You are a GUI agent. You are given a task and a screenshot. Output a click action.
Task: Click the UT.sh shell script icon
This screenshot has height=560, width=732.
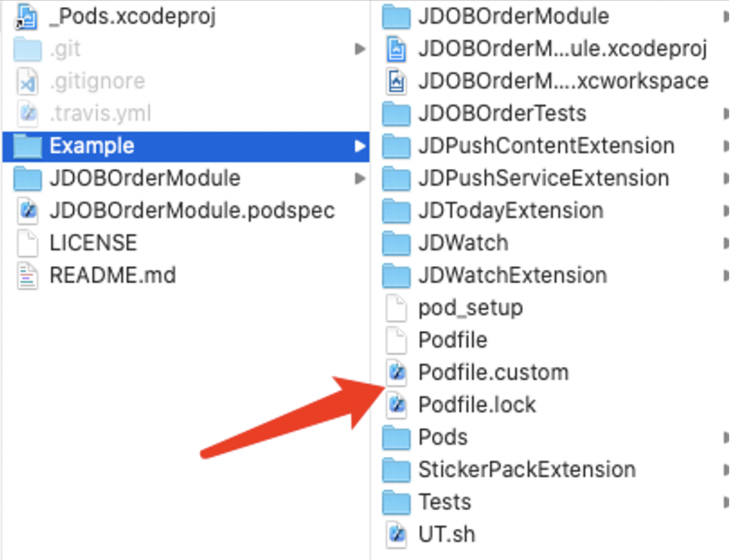coord(396,535)
